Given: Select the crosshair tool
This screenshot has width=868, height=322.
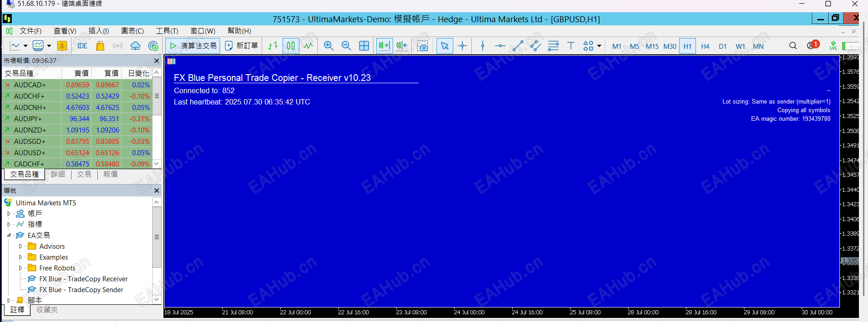Looking at the screenshot, I should [462, 46].
